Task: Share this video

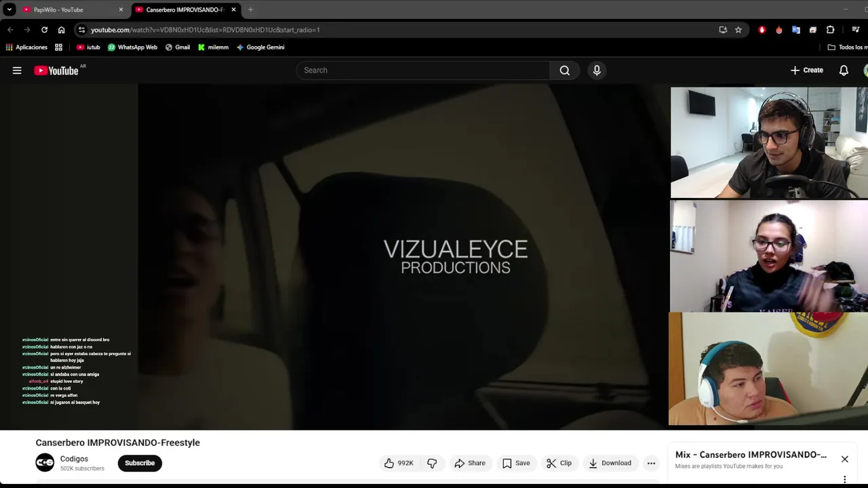Action: tap(470, 463)
